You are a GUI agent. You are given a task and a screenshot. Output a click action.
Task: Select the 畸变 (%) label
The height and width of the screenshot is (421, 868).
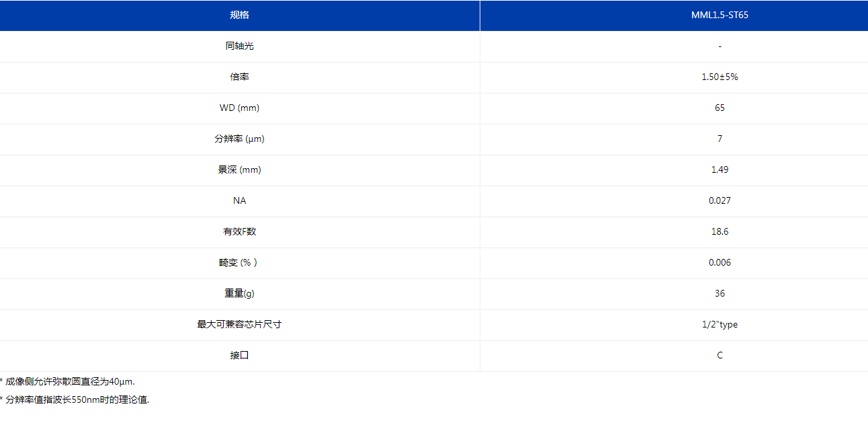point(238,263)
